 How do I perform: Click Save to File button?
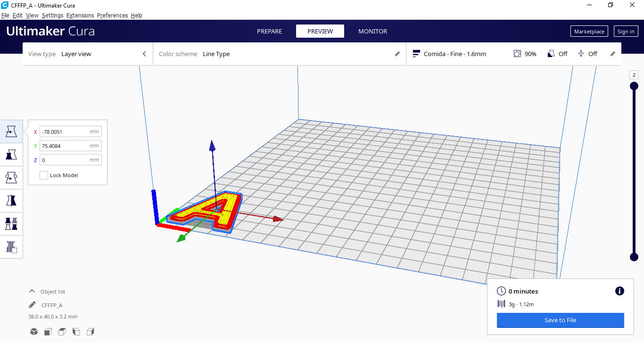(561, 320)
